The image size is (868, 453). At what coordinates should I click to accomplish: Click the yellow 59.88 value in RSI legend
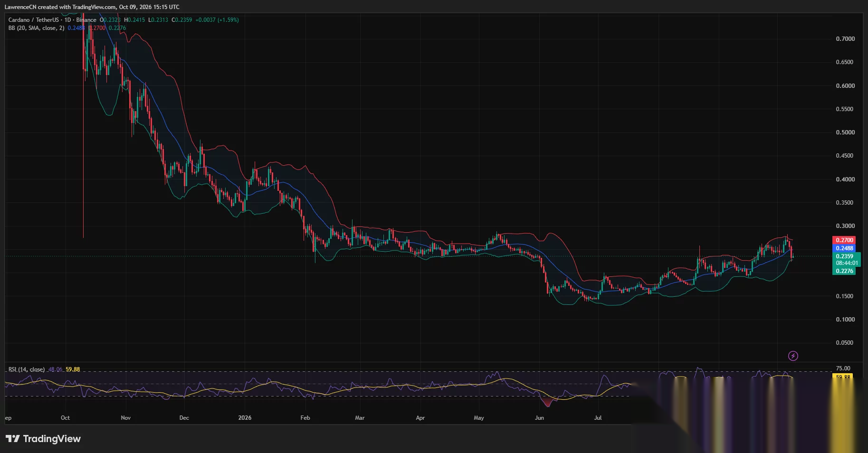[x=73, y=369]
